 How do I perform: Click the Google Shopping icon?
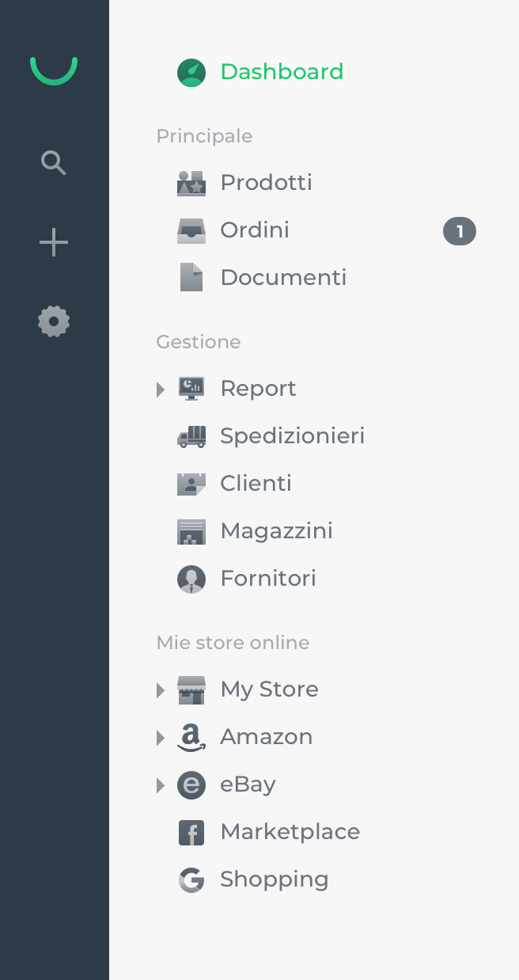(191, 879)
